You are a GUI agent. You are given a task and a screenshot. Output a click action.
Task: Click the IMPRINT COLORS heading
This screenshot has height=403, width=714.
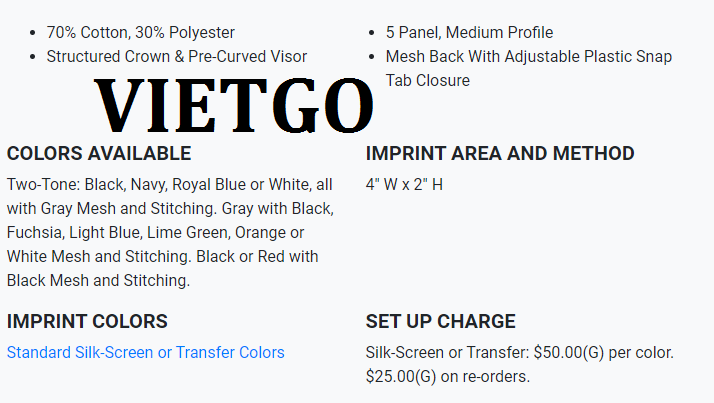point(87,321)
